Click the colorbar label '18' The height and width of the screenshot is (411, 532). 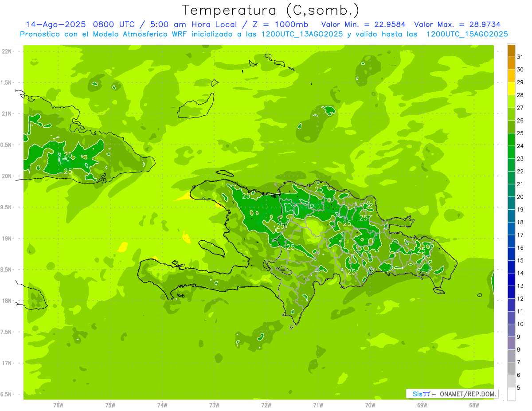tap(520, 222)
